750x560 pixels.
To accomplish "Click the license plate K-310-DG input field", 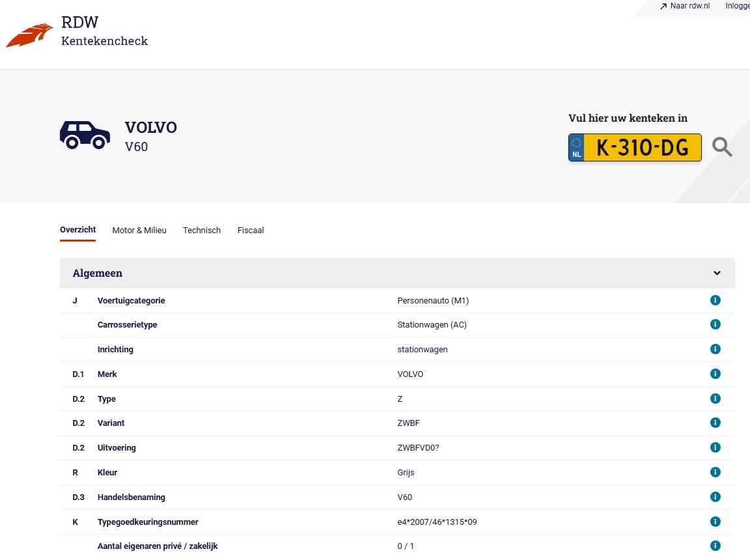I will [641, 148].
